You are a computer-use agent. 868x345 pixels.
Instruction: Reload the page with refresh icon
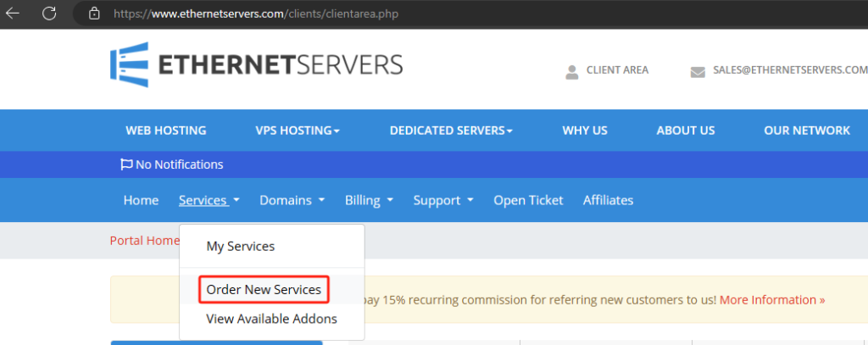pyautogui.click(x=49, y=14)
